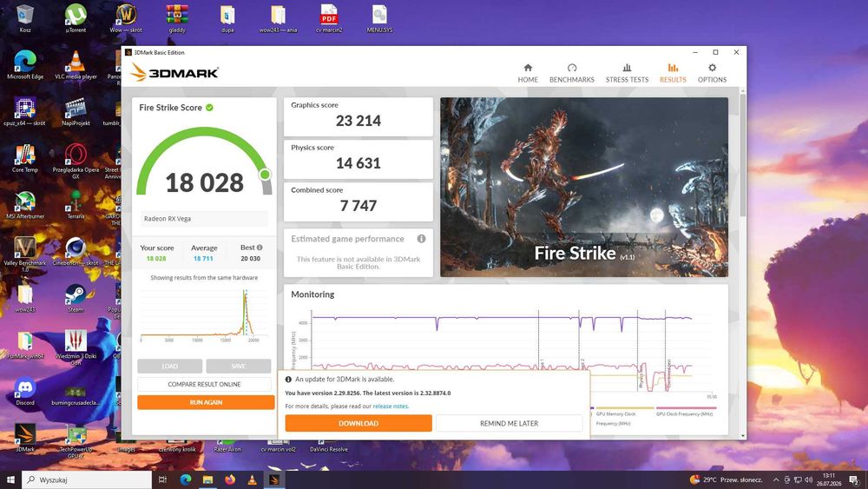Open the Kosz recycle bin on the desktop
The image size is (868, 489).
[x=25, y=17]
